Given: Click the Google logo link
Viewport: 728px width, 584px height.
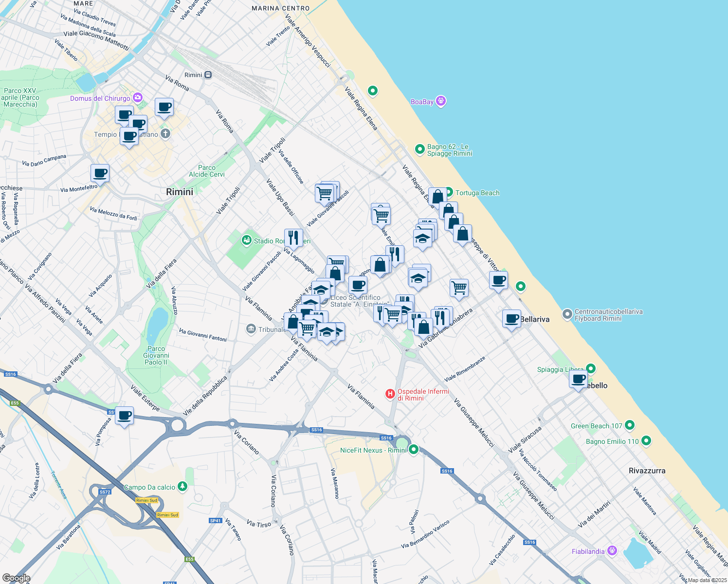Looking at the screenshot, I should (x=16, y=578).
